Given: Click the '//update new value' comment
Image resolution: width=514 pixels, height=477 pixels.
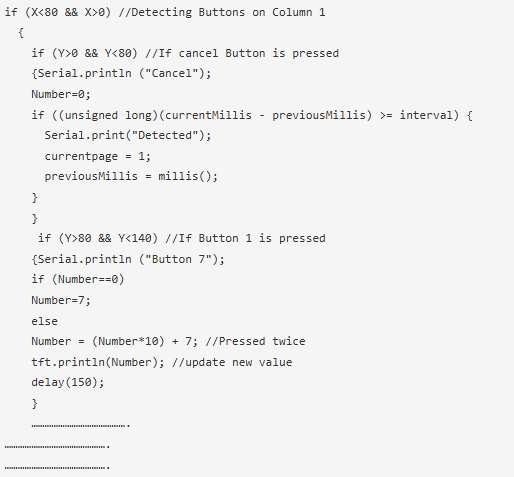Looking at the screenshot, I should (232, 362).
